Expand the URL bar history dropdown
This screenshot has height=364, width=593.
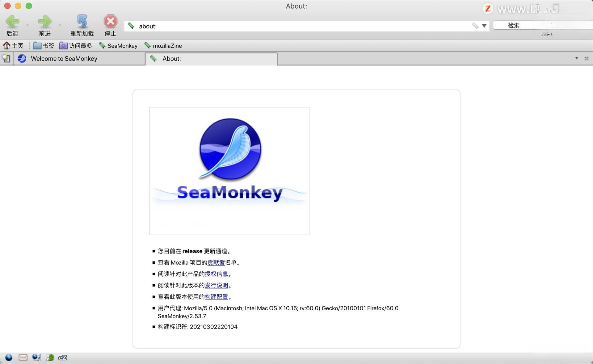pyautogui.click(x=484, y=26)
